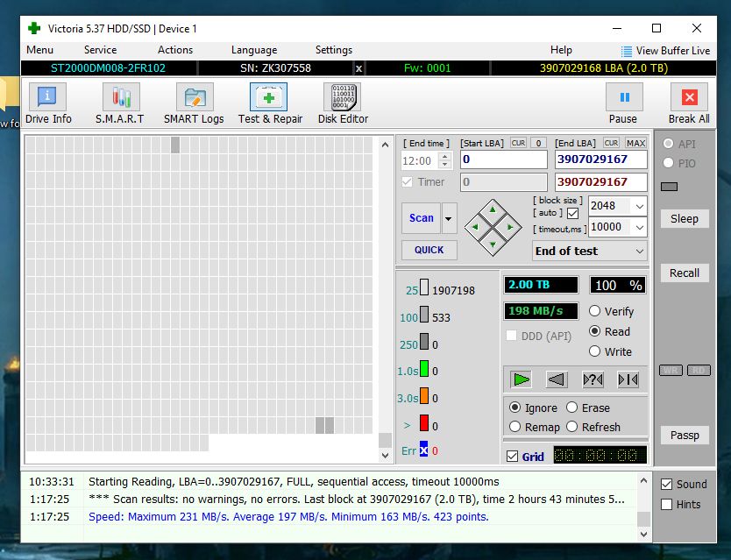Toggle the Grid checkbox
This screenshot has height=560, width=731.
pos(512,456)
